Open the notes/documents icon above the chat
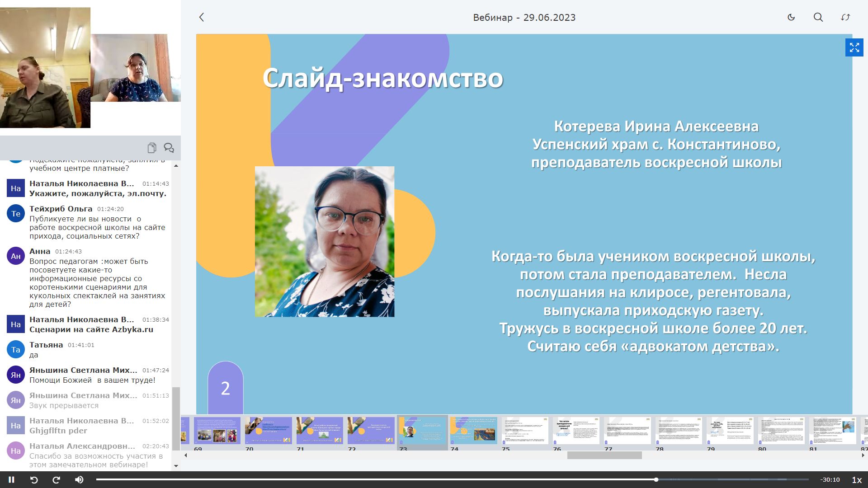Viewport: 868px width, 488px height. click(152, 148)
